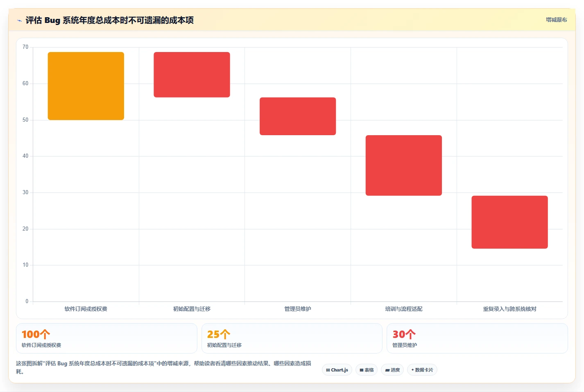Screen dimensions: 584x392
Task: Click the x-axis label 重复录入与跨系统核对
Action: click(509, 309)
